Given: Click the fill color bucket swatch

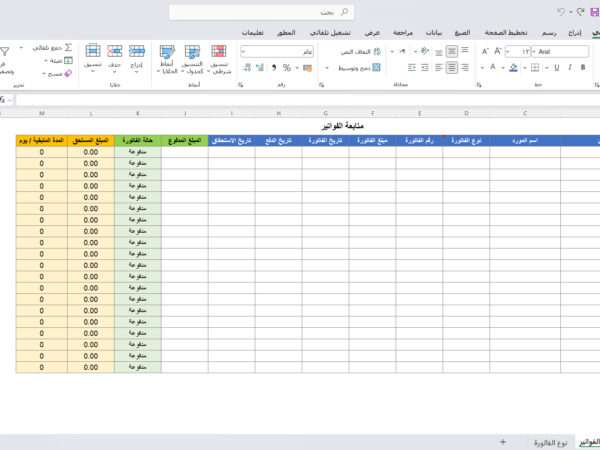Looking at the screenshot, I should [513, 68].
